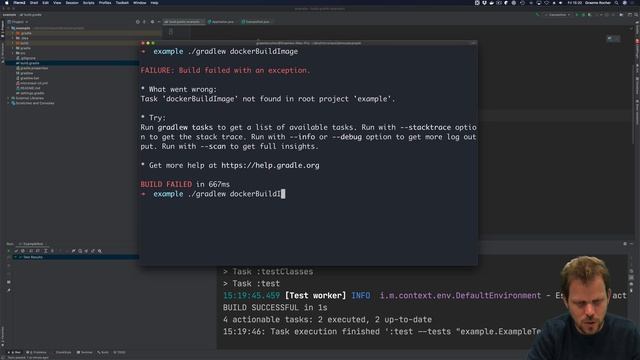Select micronaut-cli.yml file
The image size is (640, 360).
click(33, 83)
